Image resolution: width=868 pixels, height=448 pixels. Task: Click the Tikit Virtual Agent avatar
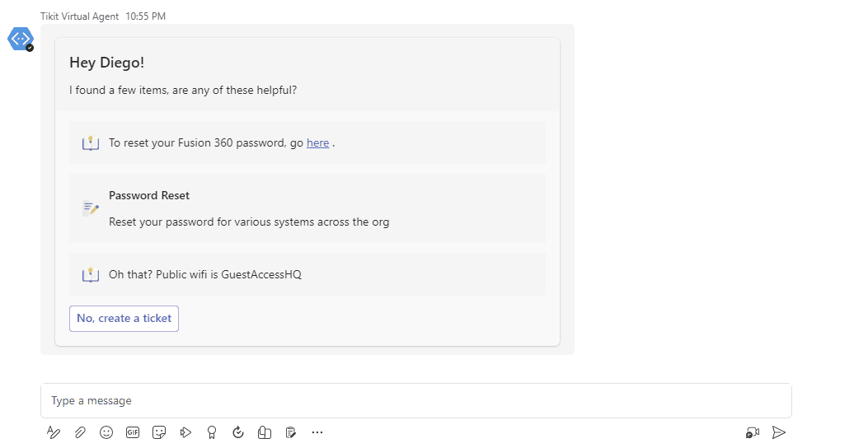pos(21,40)
